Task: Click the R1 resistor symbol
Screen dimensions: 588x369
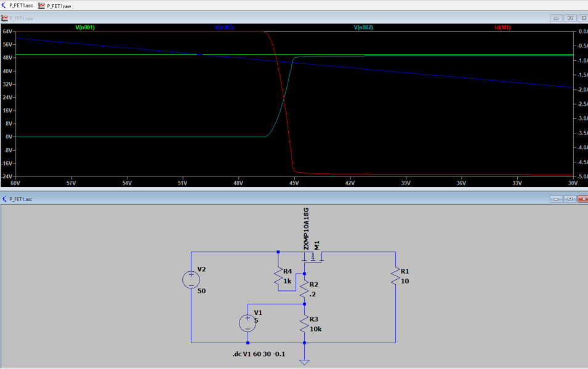Action: (396, 276)
